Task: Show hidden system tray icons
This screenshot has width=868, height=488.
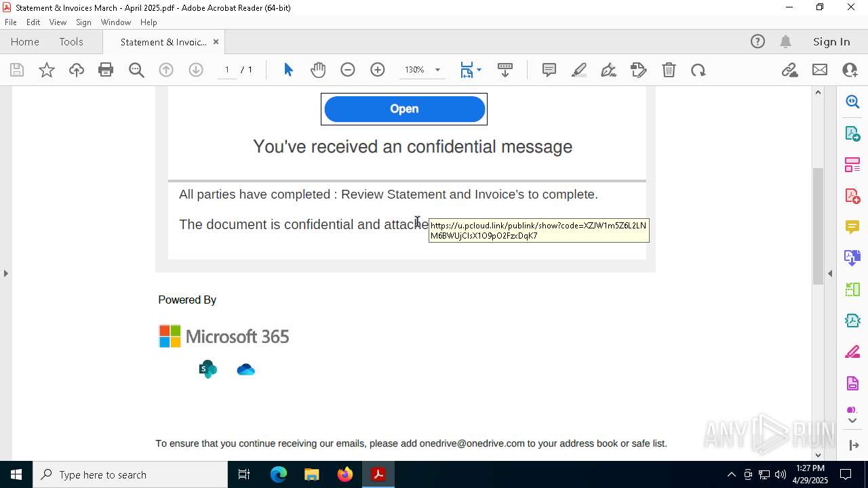Action: (x=731, y=474)
